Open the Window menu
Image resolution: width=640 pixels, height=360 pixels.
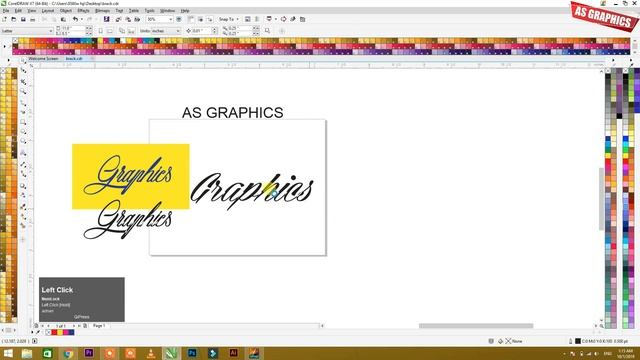point(167,11)
